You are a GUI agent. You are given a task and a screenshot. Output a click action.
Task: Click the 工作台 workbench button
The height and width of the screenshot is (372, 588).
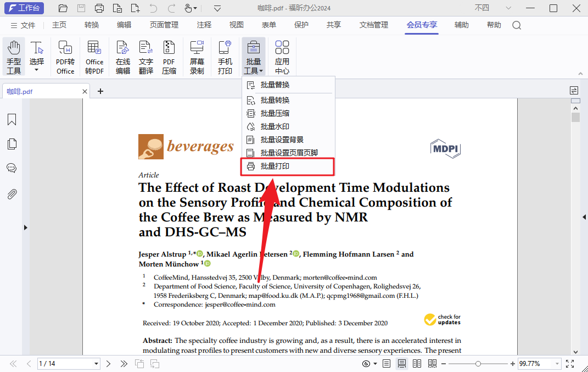tap(23, 8)
